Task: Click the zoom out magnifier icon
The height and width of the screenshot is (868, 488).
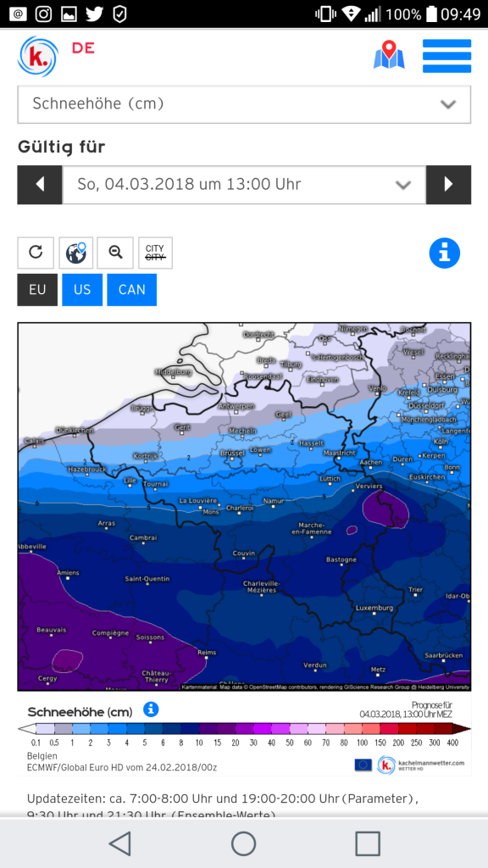Action: coord(115,253)
